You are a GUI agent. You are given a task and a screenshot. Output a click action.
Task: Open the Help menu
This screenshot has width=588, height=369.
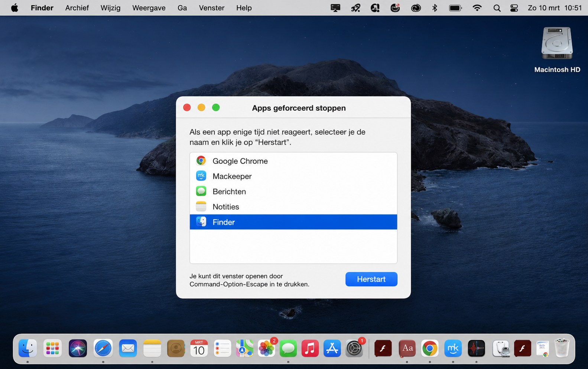click(244, 8)
